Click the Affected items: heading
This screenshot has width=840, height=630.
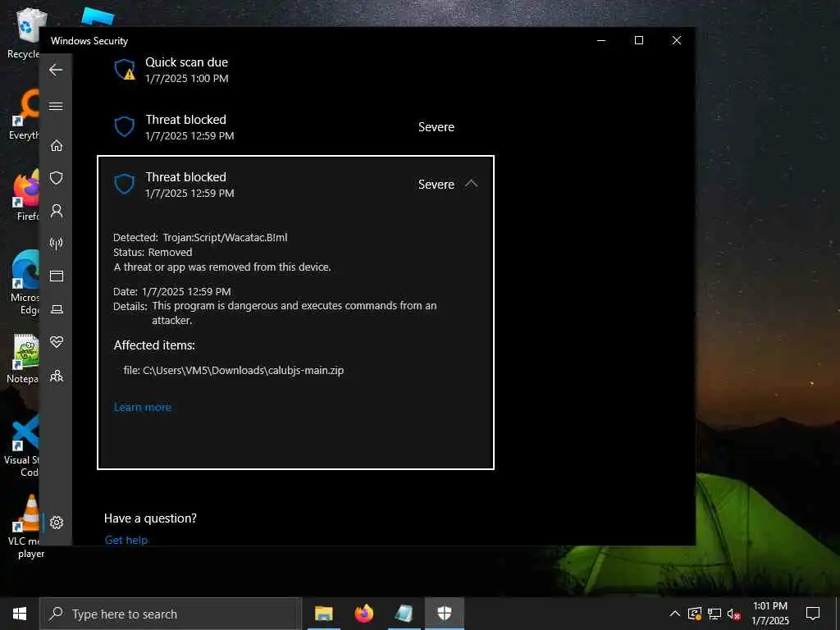point(154,345)
